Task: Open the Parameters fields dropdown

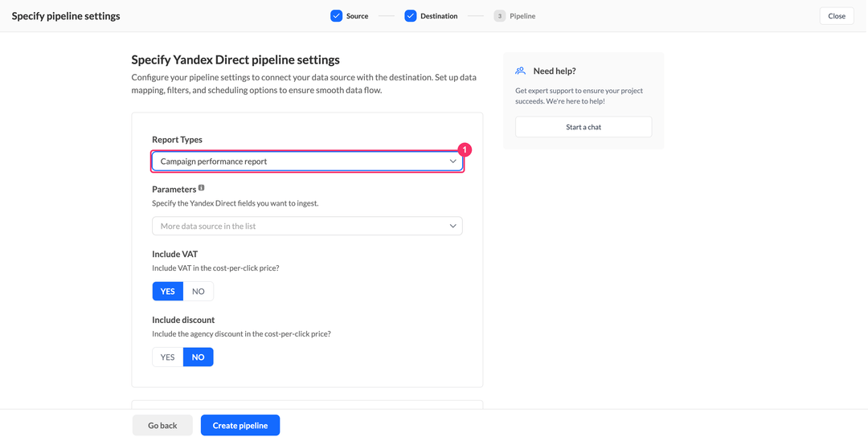Action: 307,226
